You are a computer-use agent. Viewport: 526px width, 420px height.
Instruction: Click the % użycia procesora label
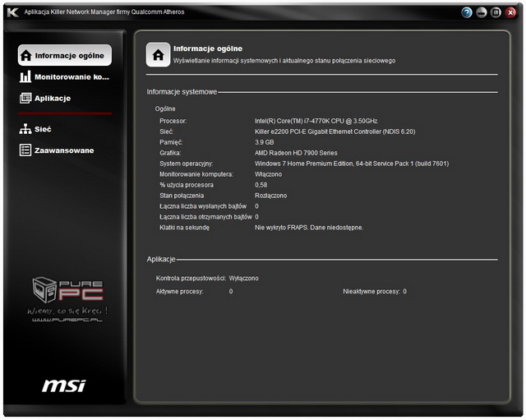(187, 185)
